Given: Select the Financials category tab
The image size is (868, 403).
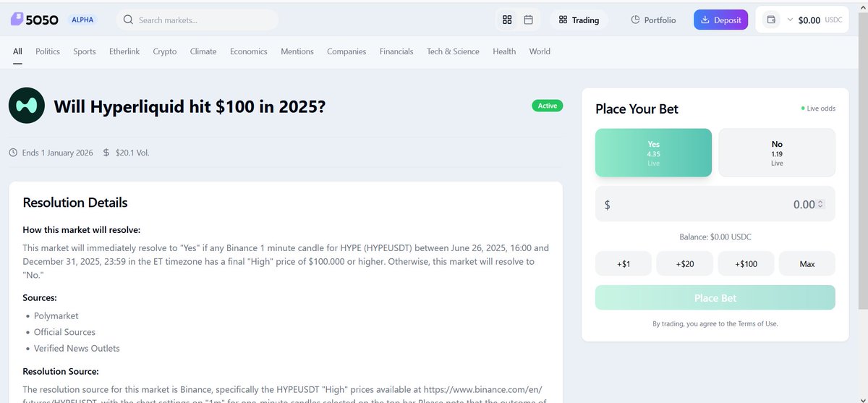Looking at the screenshot, I should (x=396, y=51).
